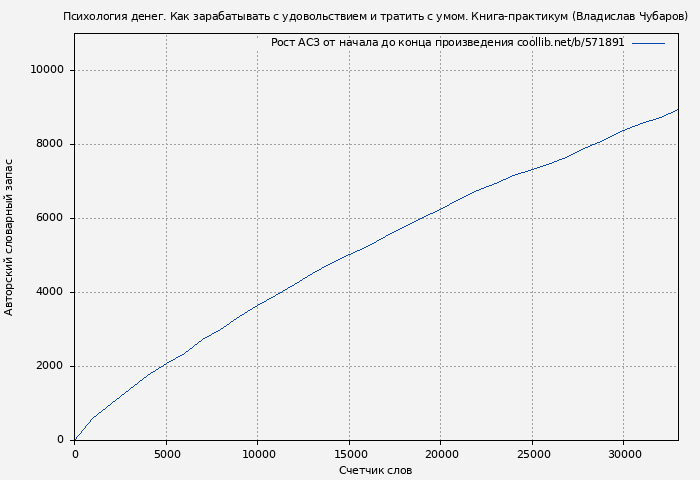Viewport: 700px width, 480px height.
Task: Click the 15000 tick on the x-axis
Action: tap(349, 453)
